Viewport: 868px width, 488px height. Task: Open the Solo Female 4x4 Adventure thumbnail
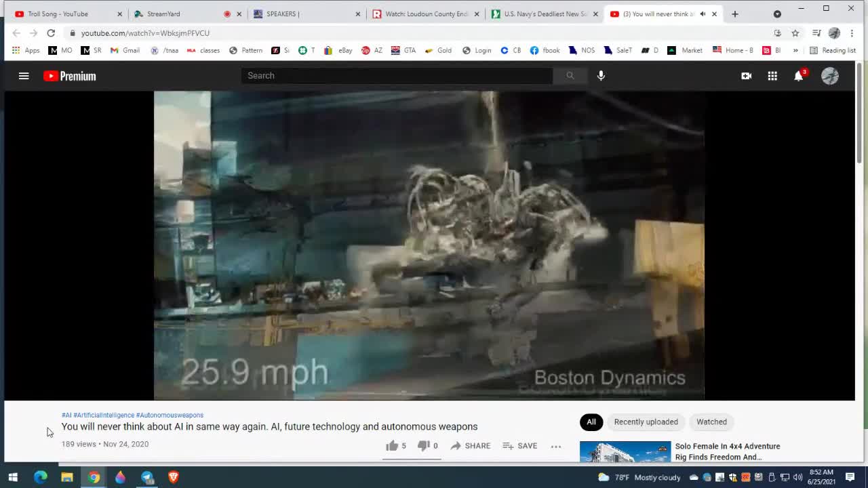[x=625, y=451]
